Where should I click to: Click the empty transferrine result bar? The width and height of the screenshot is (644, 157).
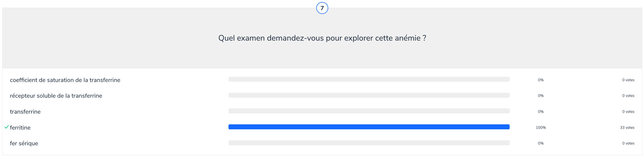369,111
